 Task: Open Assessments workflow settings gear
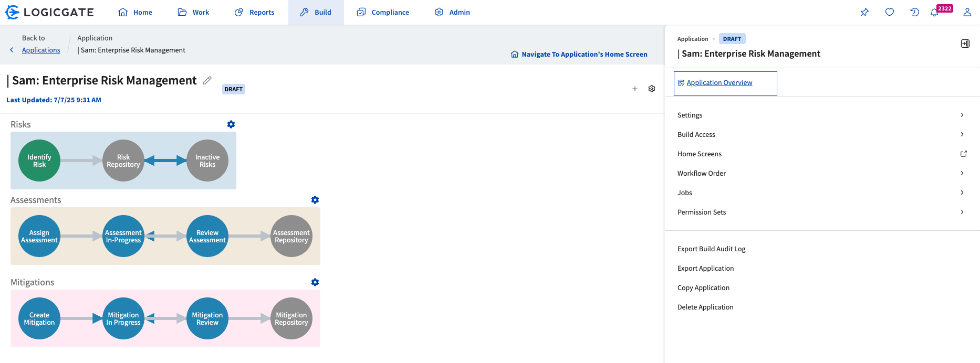click(x=315, y=200)
